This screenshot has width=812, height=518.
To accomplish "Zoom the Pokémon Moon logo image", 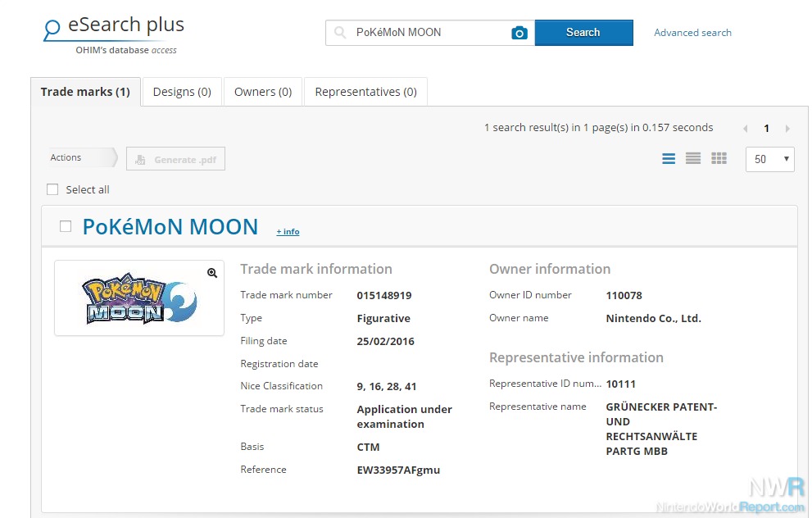I will 212,273.
